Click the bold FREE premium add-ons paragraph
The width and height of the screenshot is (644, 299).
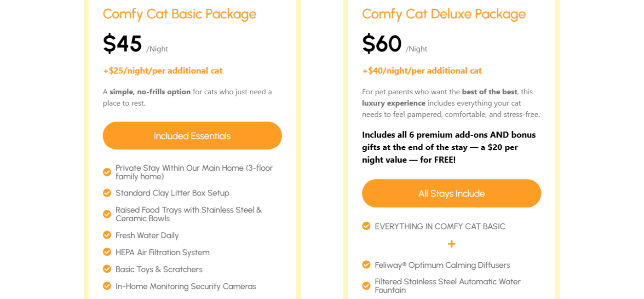[x=448, y=147]
